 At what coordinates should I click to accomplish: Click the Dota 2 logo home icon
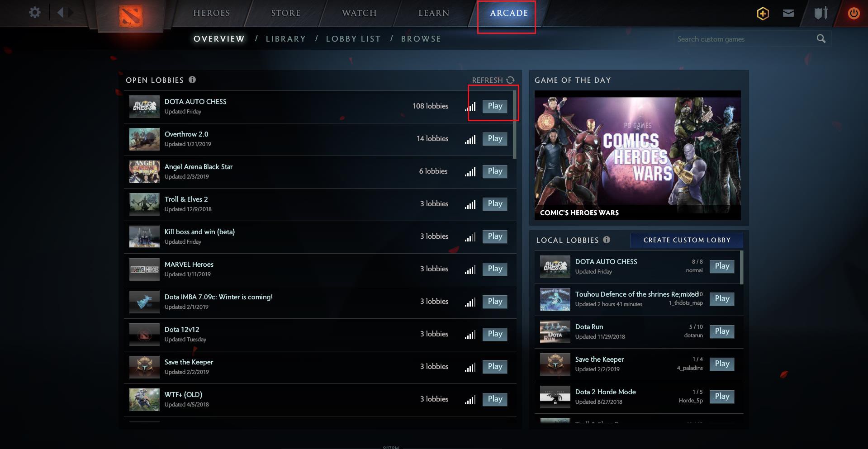point(130,16)
